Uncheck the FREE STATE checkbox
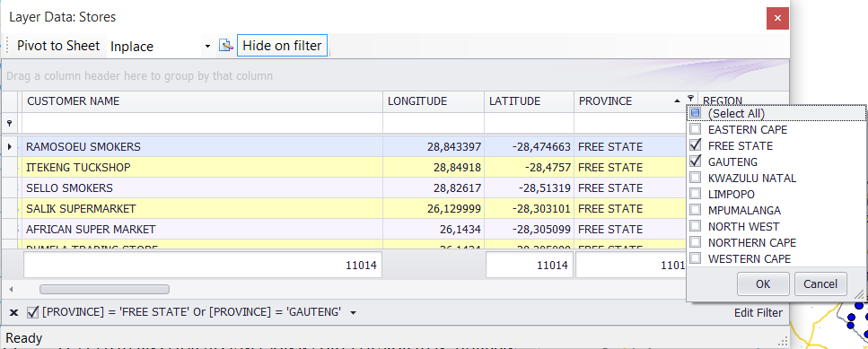 pyautogui.click(x=696, y=145)
